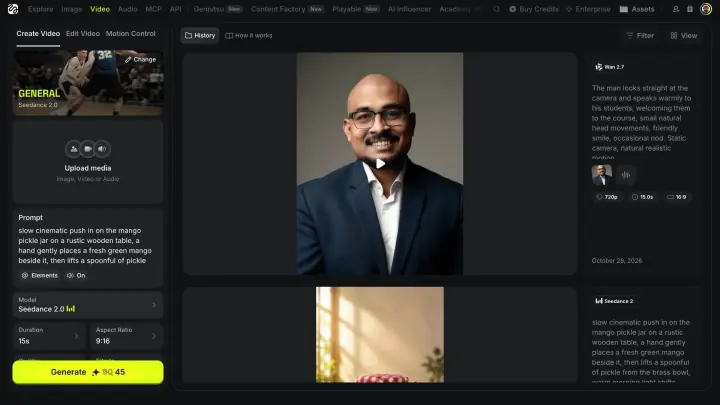This screenshot has height=405, width=720.
Task: Open the Audio menu in top navigation
Action: click(x=128, y=9)
